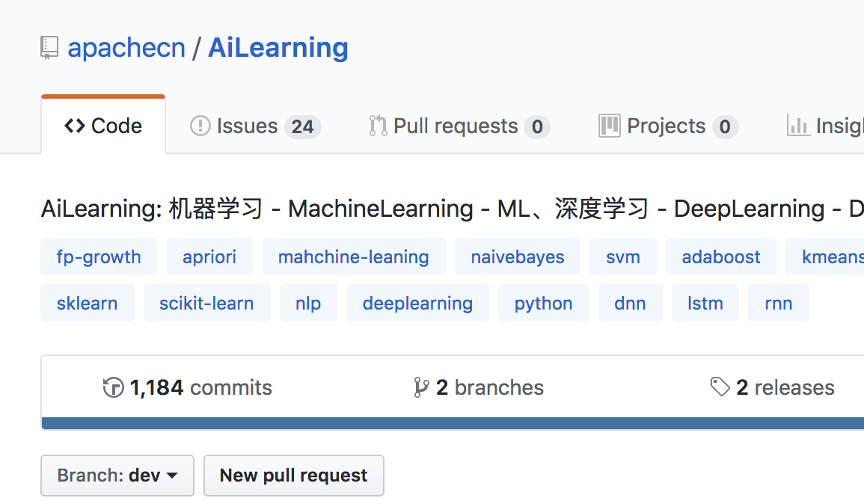This screenshot has width=864, height=504.
Task: View the 1,184 commits link
Action: click(200, 387)
